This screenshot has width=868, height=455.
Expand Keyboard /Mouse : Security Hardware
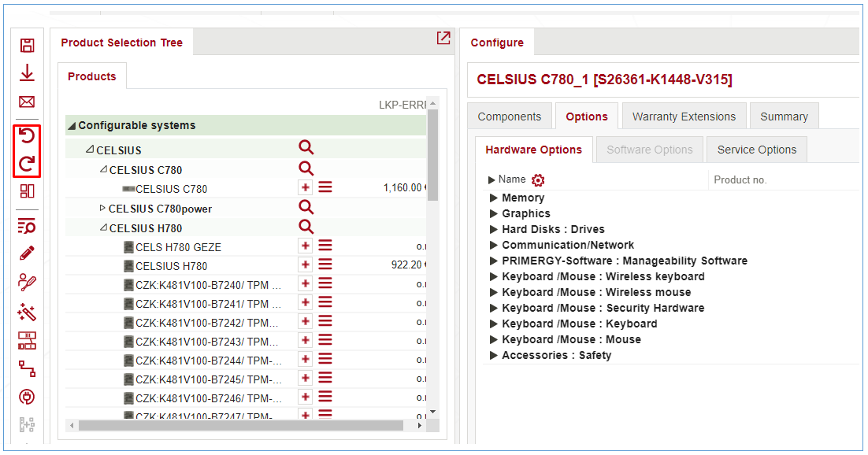(494, 309)
